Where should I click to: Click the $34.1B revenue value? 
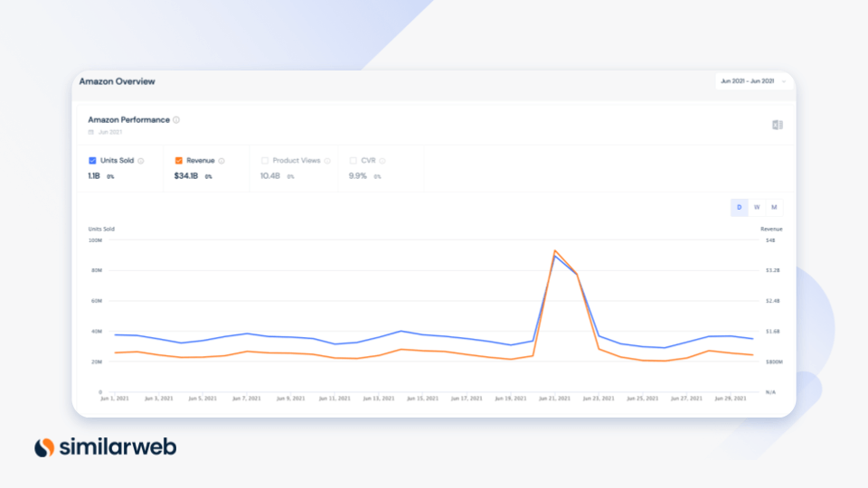(x=186, y=176)
